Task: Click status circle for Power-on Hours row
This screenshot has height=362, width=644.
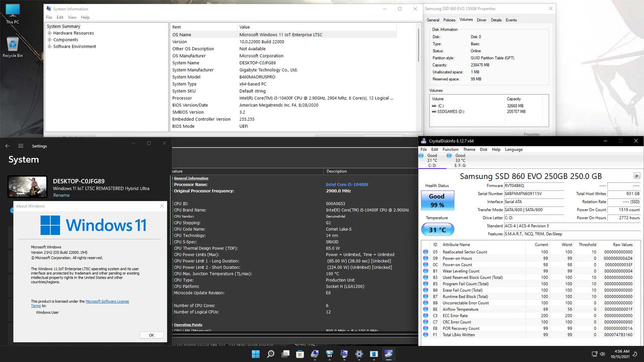Action: pyautogui.click(x=426, y=258)
